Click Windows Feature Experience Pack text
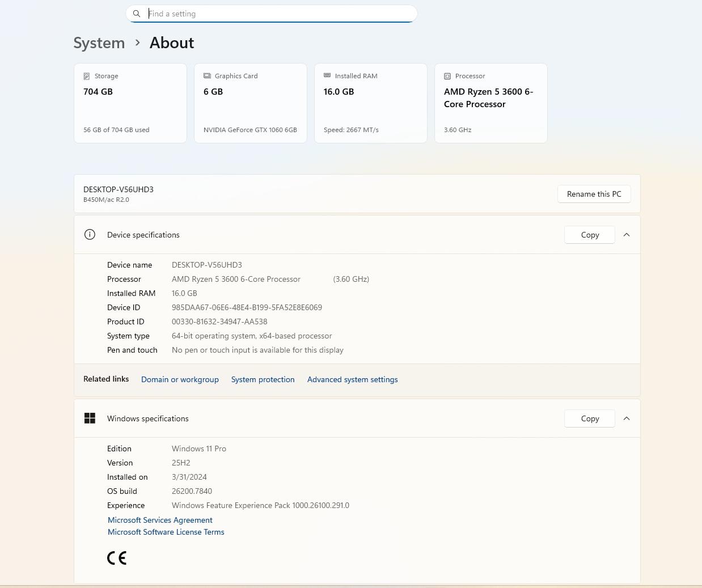 [260, 505]
